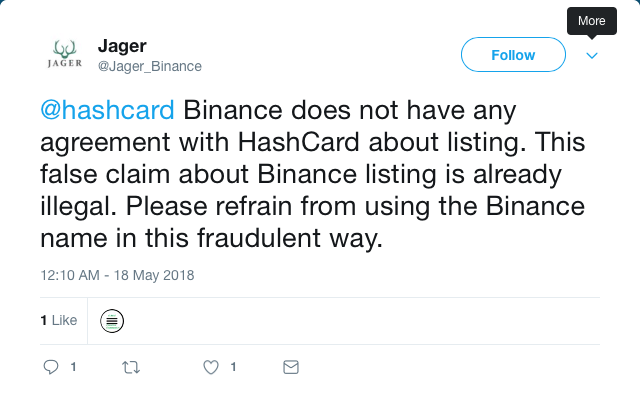Visit the @hashcard mention link
Screen dimensions: 640x399
(x=107, y=110)
